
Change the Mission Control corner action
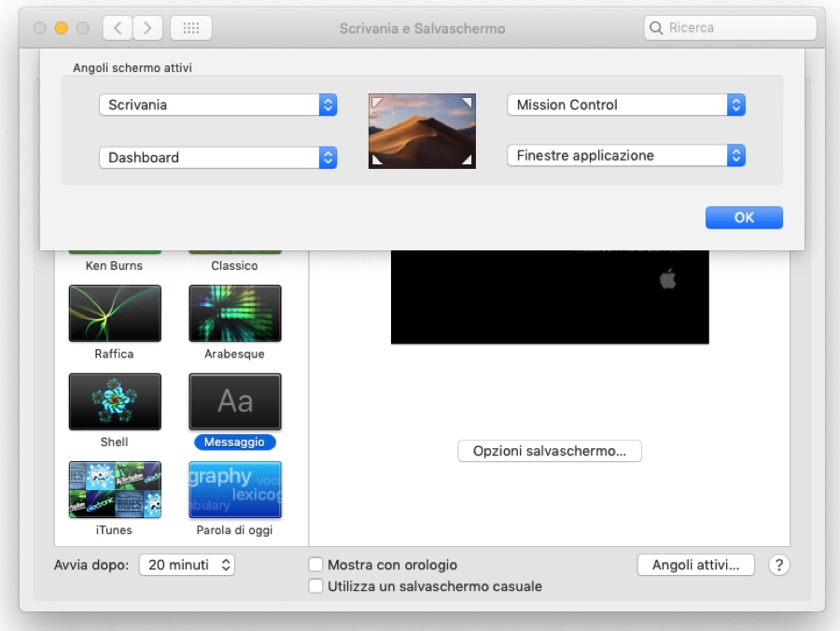625,105
